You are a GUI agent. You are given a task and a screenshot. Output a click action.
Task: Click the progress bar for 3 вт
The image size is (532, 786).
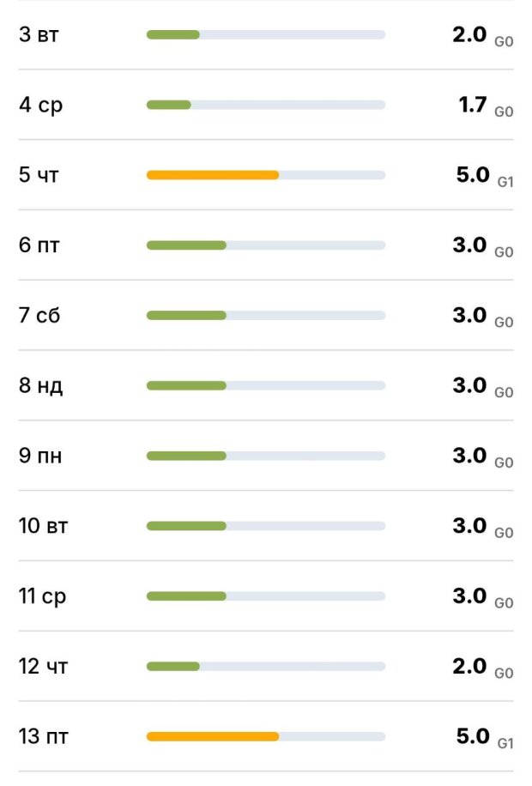click(265, 35)
